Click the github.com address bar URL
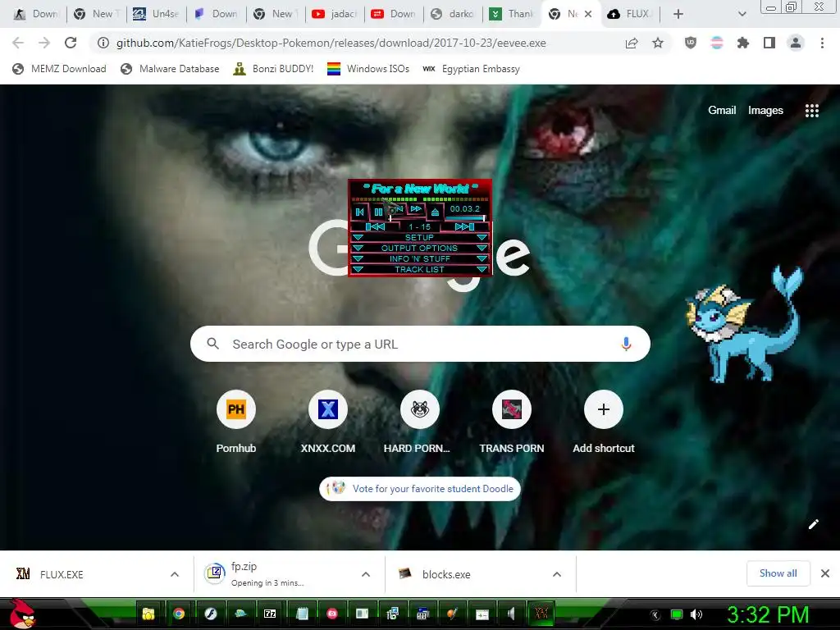The width and height of the screenshot is (840, 630). point(331,43)
